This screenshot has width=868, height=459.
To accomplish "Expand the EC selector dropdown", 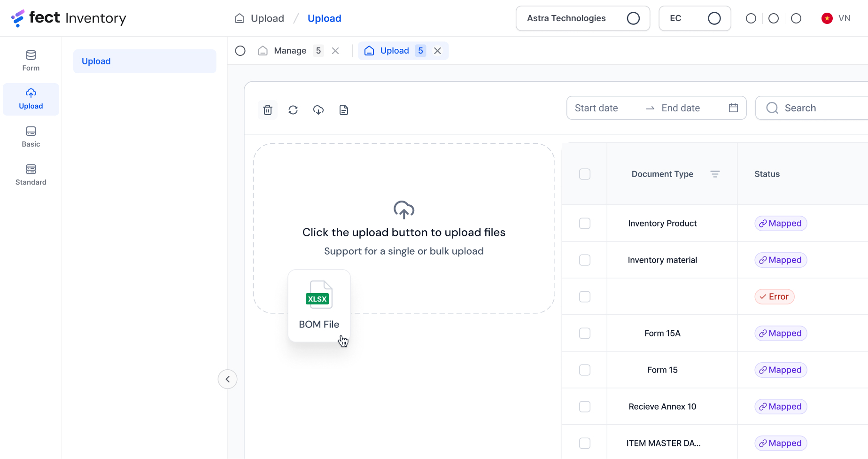I will pyautogui.click(x=694, y=18).
